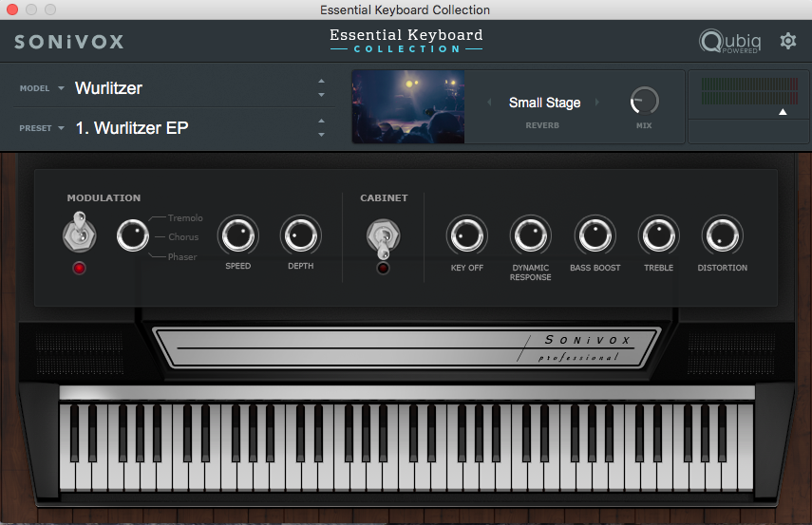Click the Small Stage reverb name

tap(544, 103)
